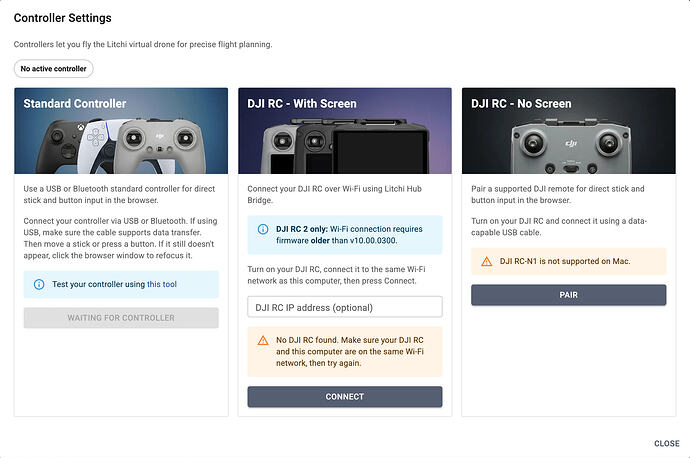
Task: Click the warning triangle beside RC-N1 not supported
Action: pos(487,261)
